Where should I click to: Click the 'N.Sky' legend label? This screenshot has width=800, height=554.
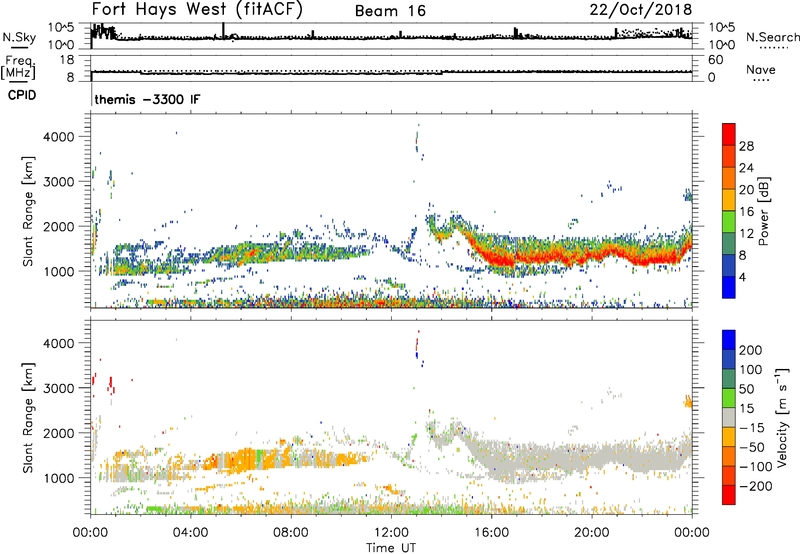[19, 37]
